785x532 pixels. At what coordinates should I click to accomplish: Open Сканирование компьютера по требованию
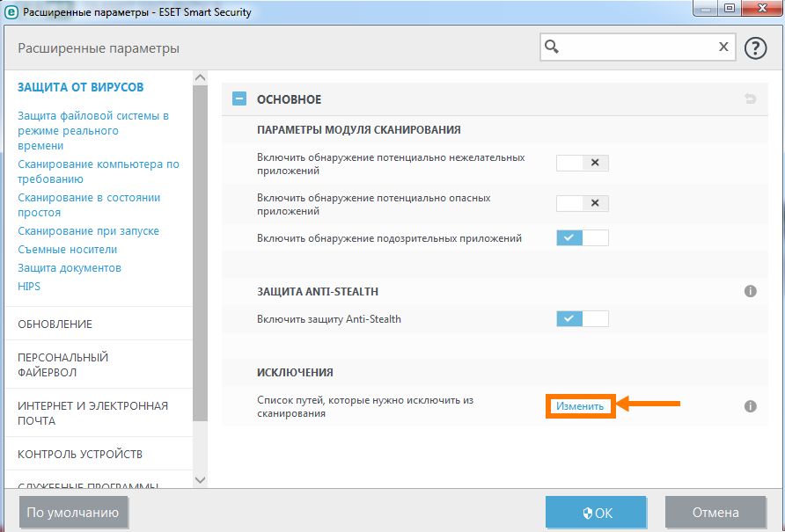pyautogui.click(x=99, y=171)
